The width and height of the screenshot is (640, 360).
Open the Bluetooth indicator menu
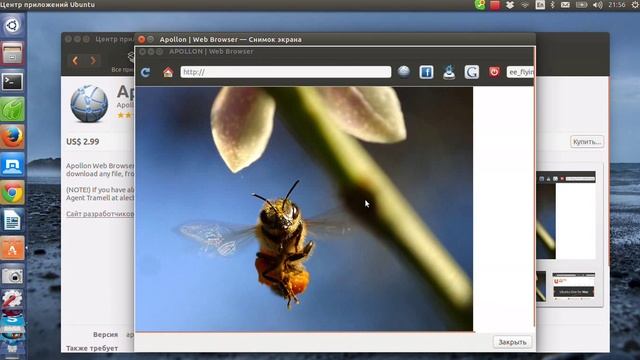coord(553,5)
